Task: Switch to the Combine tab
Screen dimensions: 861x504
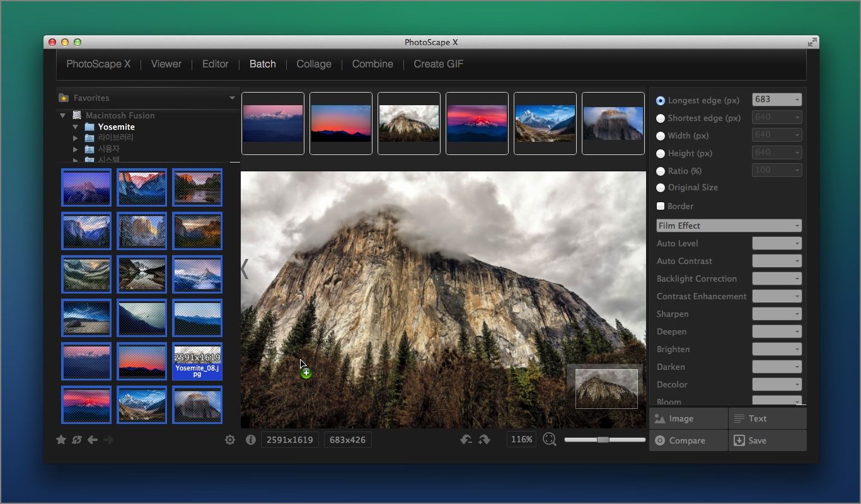Action: coord(373,64)
